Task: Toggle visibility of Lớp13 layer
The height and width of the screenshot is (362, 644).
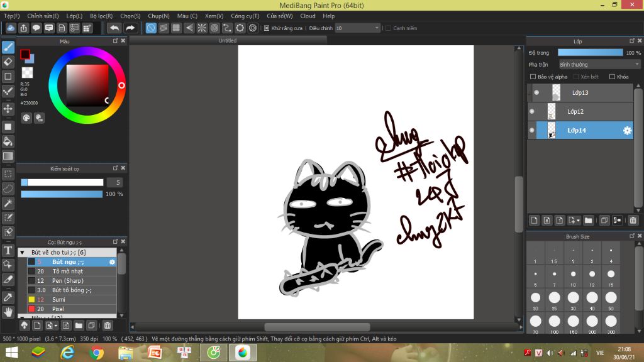Action: [x=536, y=92]
